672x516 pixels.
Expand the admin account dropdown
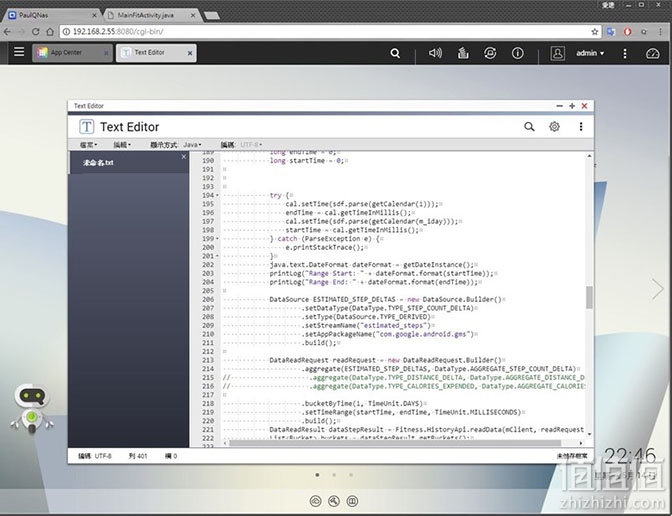click(590, 53)
